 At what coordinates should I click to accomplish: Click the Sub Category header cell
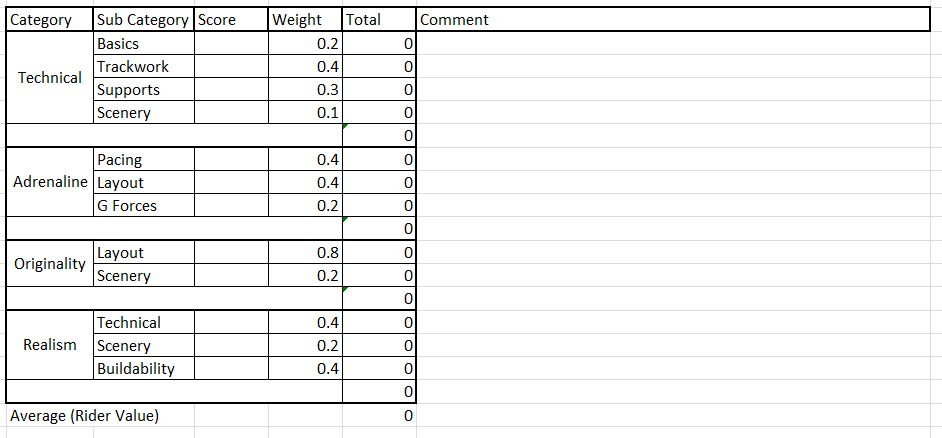tap(143, 20)
